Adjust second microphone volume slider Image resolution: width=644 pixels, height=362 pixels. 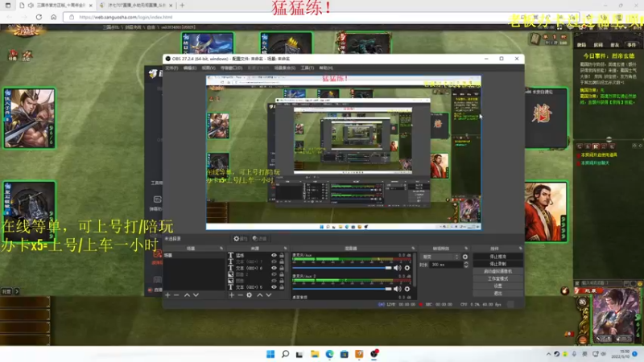(342, 289)
